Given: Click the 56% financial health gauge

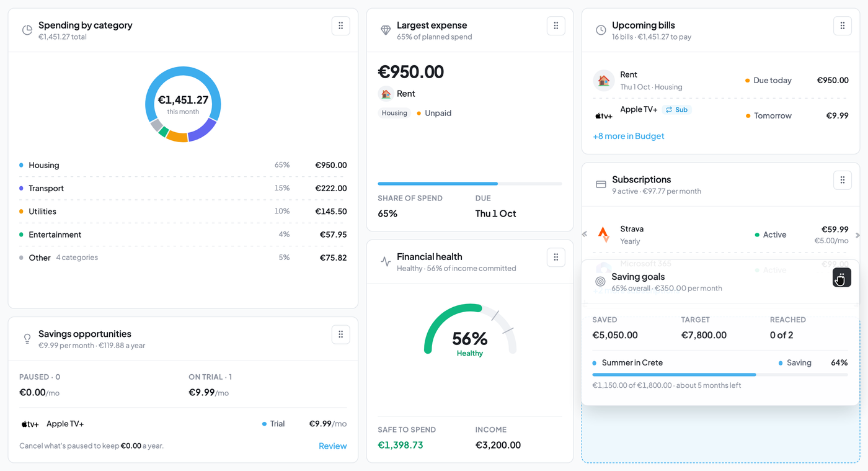Looking at the screenshot, I should pos(470,329).
